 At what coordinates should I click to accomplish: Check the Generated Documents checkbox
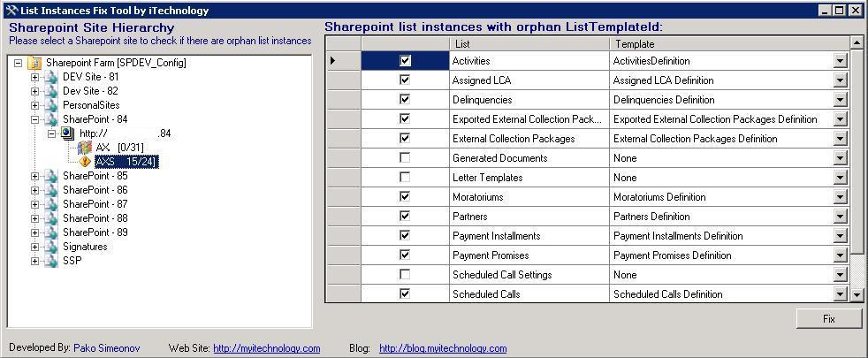405,158
